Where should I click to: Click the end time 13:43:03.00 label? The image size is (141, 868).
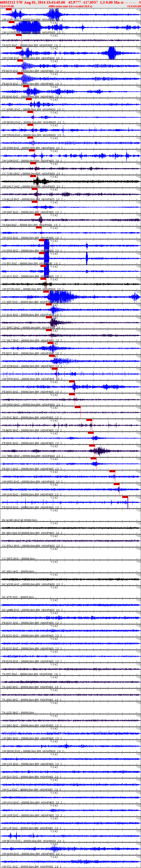(x=134, y=6)
